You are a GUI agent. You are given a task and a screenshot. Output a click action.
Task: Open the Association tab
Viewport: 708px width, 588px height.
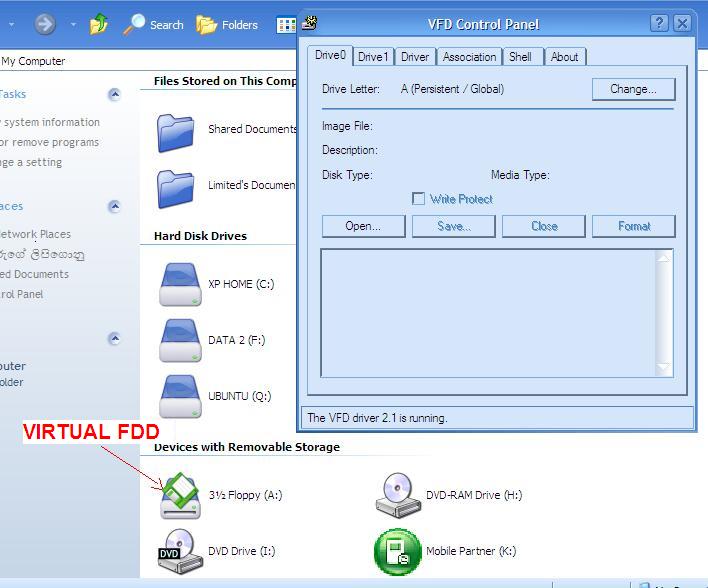(470, 57)
